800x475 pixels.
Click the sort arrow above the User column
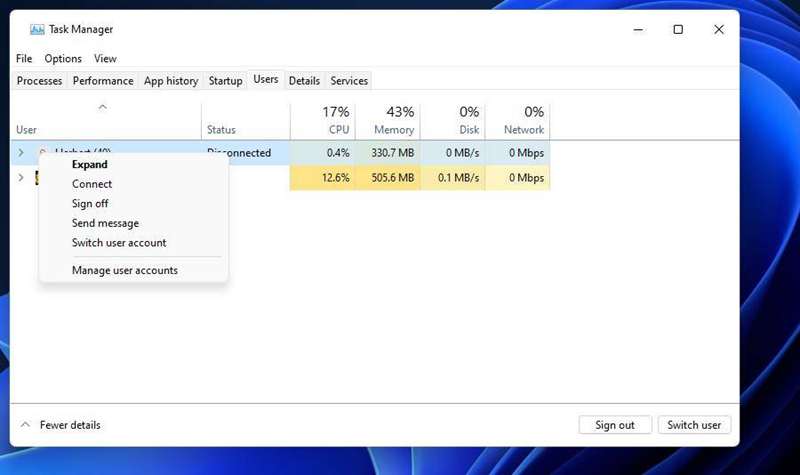pyautogui.click(x=102, y=107)
